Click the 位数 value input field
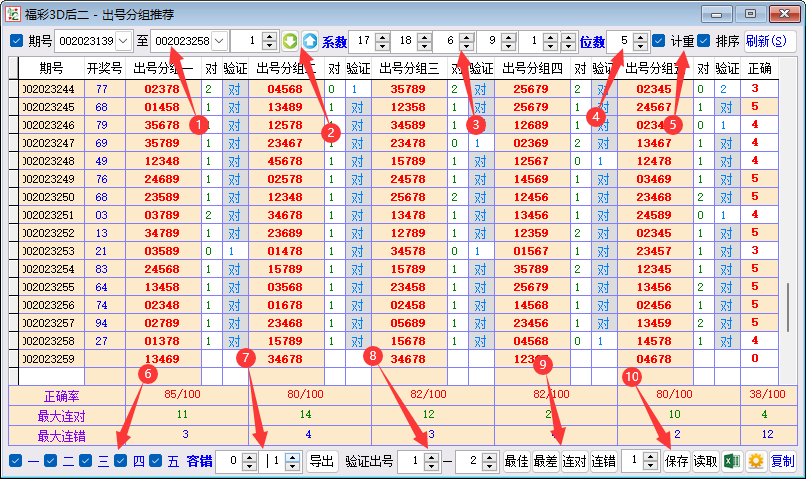Image resolution: width=806 pixels, height=479 pixels. pos(620,41)
